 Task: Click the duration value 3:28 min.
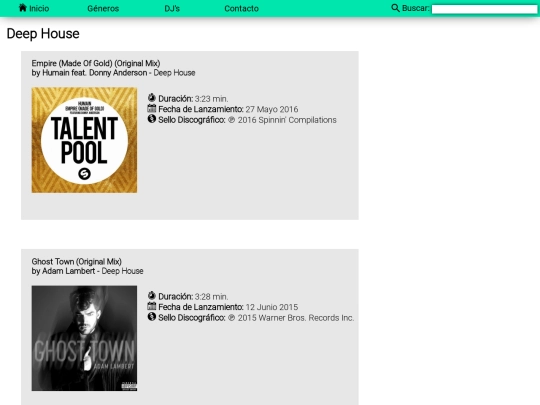[211, 297]
